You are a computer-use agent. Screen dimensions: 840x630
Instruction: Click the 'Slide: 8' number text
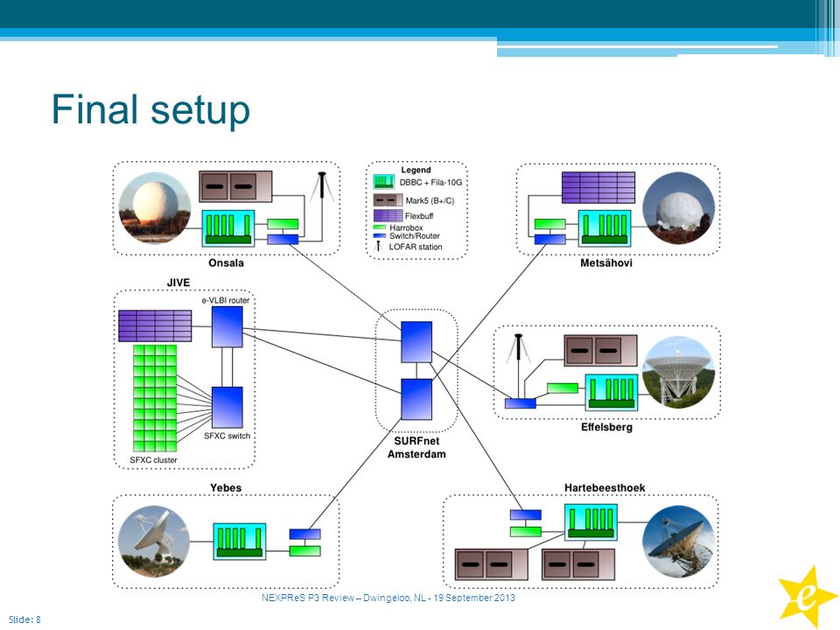click(24, 619)
